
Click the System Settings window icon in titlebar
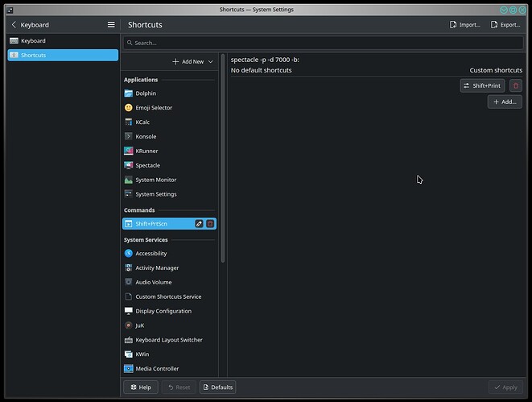(10, 10)
